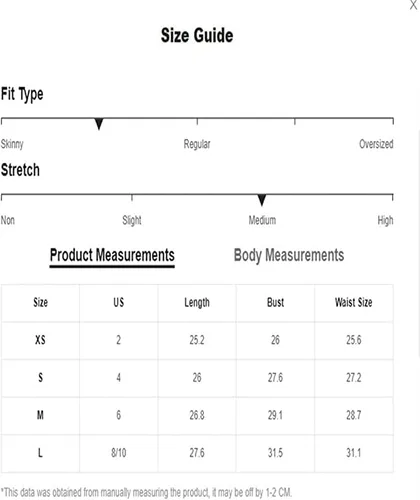Screen dimensions: 420x500
Task: Click the High stretch label
Action: pos(385,220)
